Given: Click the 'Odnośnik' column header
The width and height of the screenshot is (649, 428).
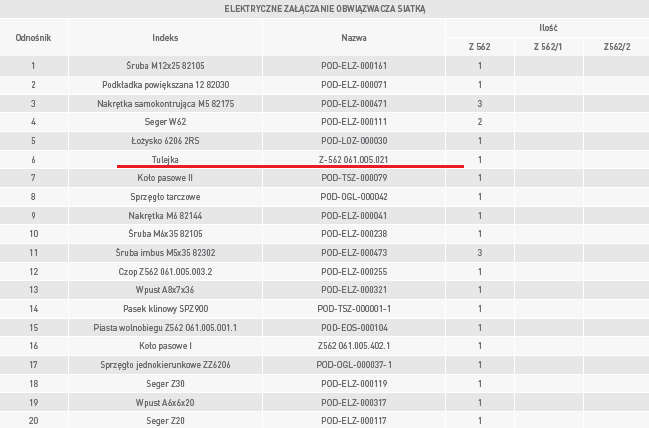Looking at the screenshot, I should coord(33,37).
